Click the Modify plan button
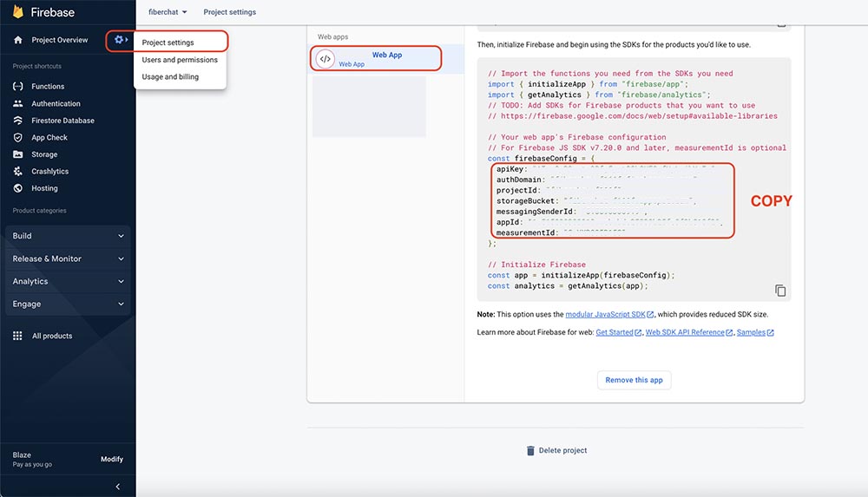Viewport: 868px width, 497px height. 112,459
